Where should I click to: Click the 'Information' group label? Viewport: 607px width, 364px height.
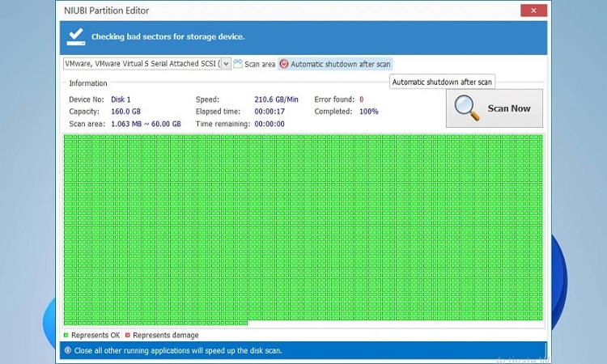[x=88, y=83]
